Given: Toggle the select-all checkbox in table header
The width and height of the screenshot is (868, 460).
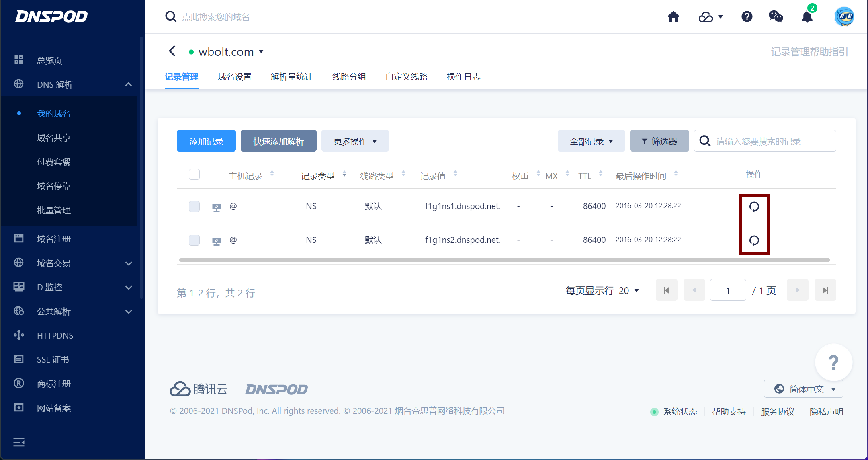Looking at the screenshot, I should pos(194,174).
